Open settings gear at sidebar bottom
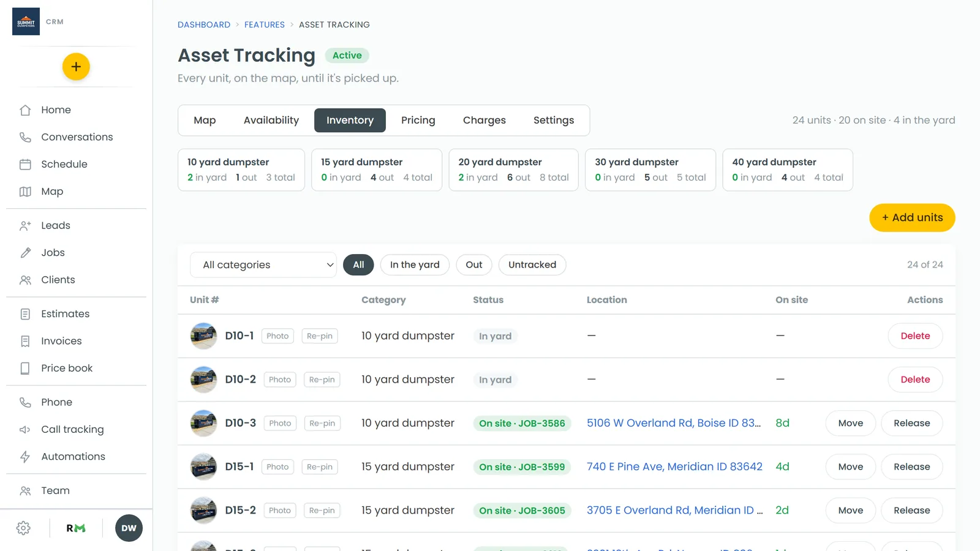This screenshot has height=551, width=980. (x=23, y=528)
